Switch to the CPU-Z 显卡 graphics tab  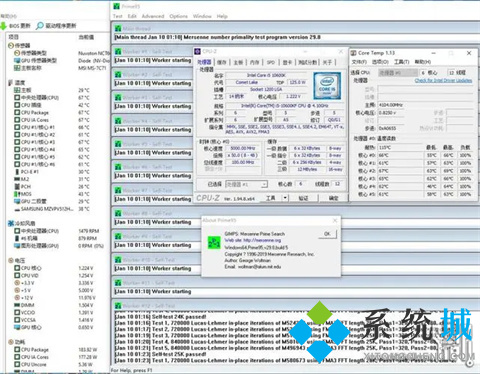point(287,62)
